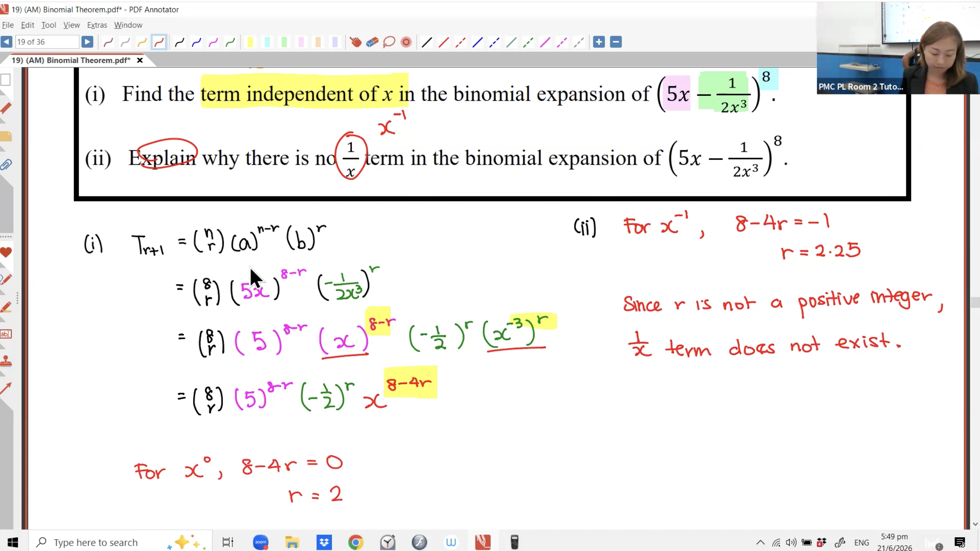The height and width of the screenshot is (551, 980).
Task: Pick the yellow highlighter swatch
Action: [x=250, y=42]
